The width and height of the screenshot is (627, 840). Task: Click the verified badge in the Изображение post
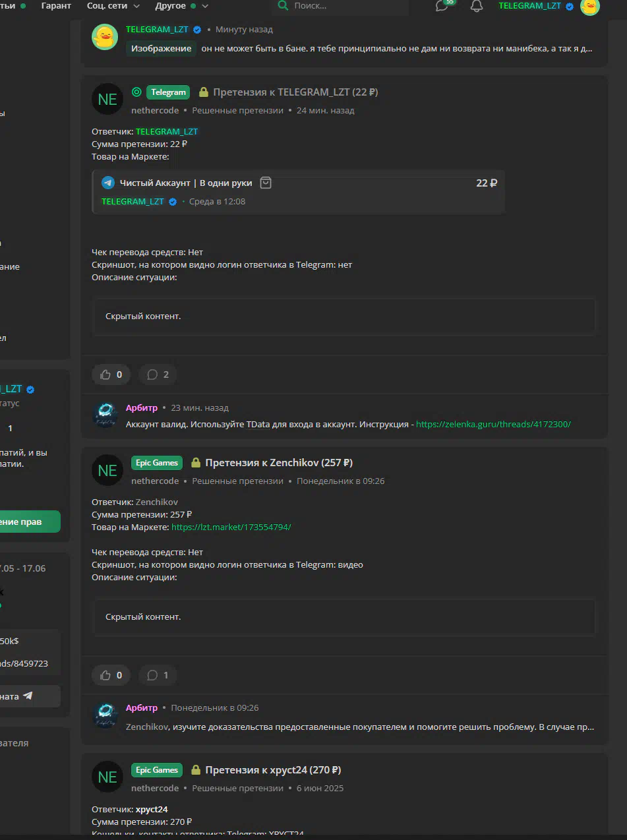tap(197, 30)
